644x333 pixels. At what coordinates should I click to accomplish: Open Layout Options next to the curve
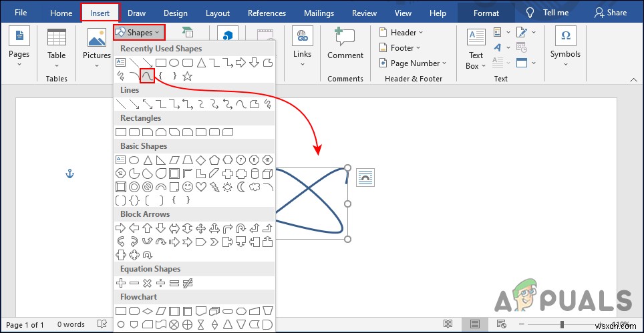[x=365, y=178]
